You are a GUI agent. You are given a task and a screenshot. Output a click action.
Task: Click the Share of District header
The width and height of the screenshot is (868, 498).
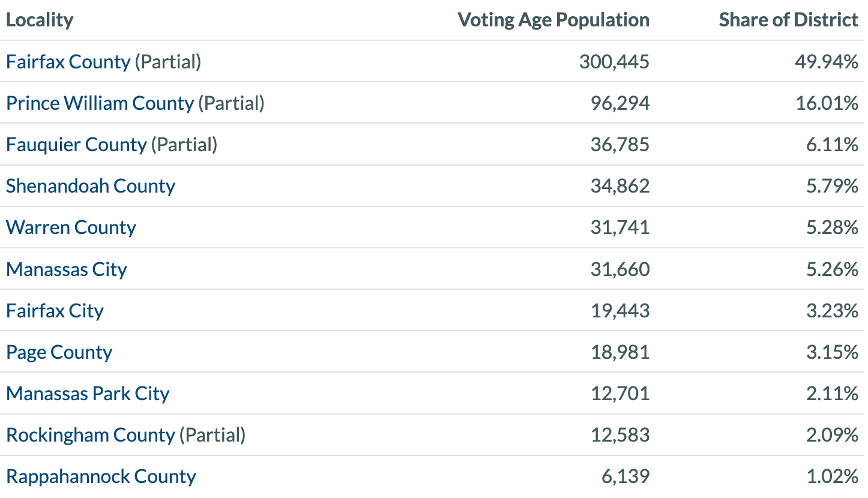coord(788,20)
